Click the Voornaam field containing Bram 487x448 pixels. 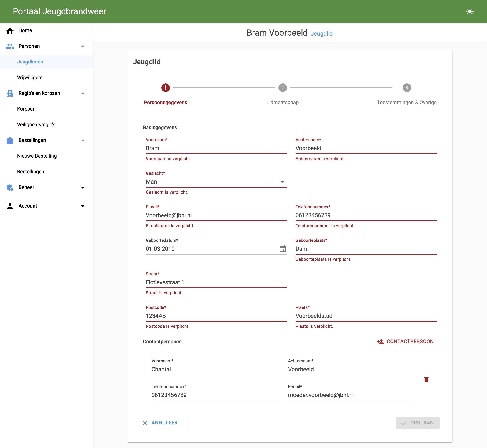tap(216, 148)
